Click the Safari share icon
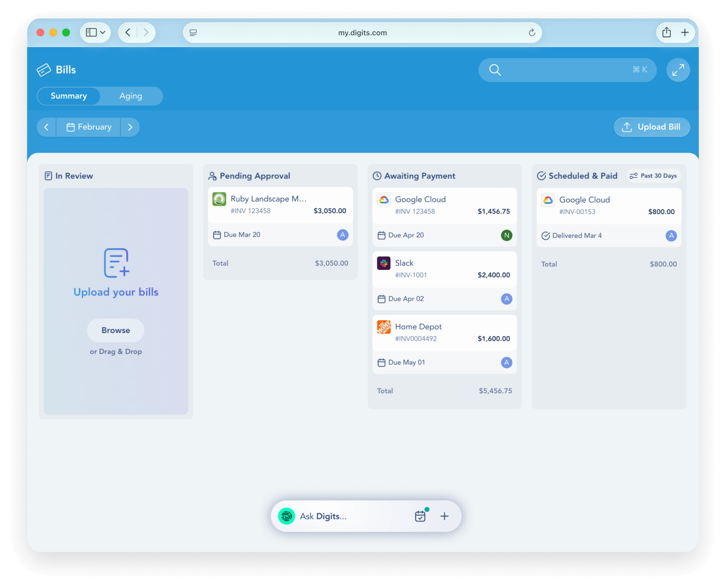This screenshot has width=726, height=588. [666, 33]
